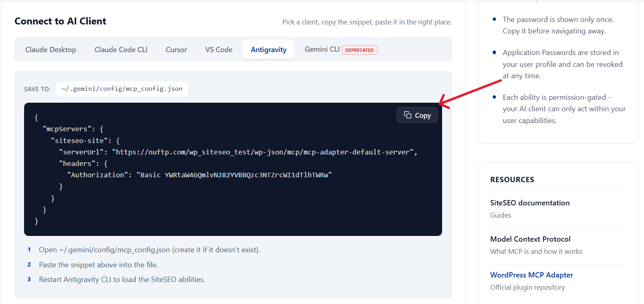This screenshot has height=304, width=644.
Task: Switch to the VS Code tab
Action: 219,50
